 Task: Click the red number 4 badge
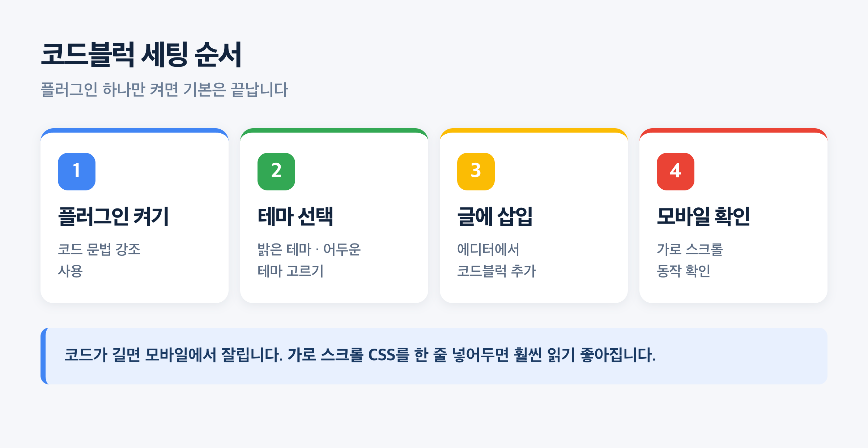point(676,172)
